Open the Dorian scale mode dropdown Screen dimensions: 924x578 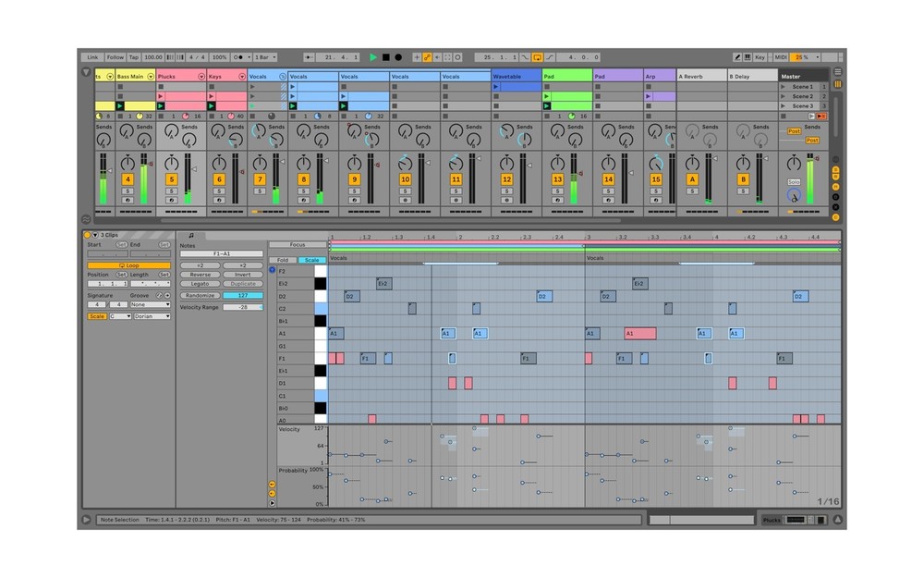(x=152, y=316)
